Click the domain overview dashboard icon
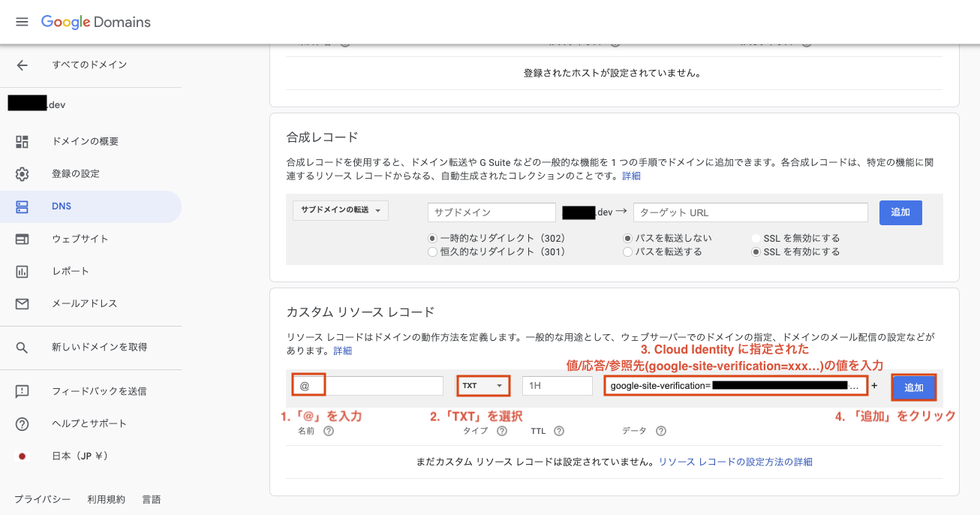The height and width of the screenshot is (515, 980). [x=22, y=142]
